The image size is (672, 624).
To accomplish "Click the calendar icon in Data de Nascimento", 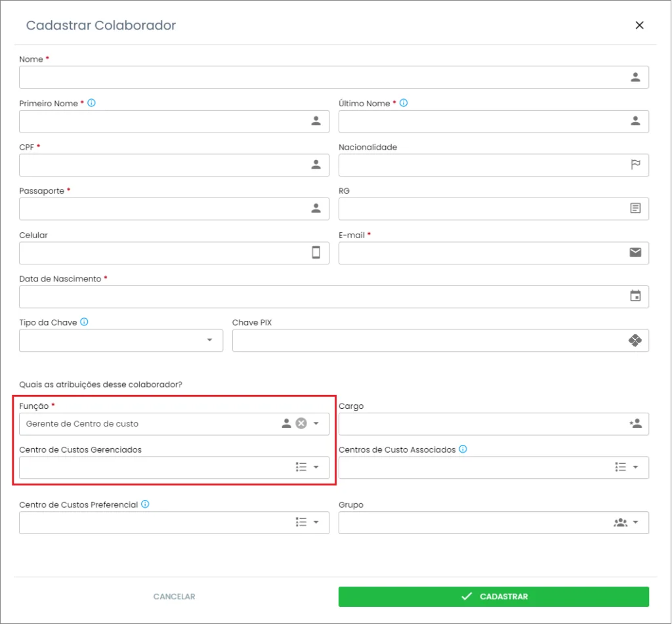I will click(x=635, y=296).
